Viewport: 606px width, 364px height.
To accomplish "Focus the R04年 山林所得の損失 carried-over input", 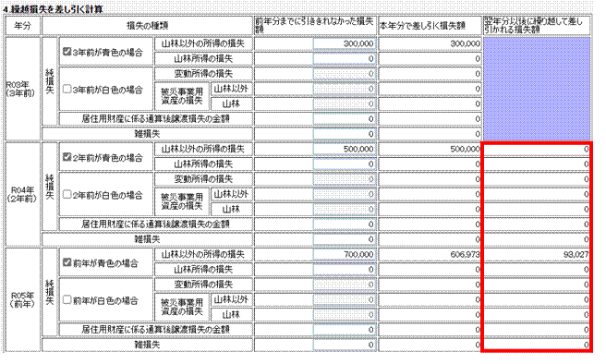I will (x=345, y=164).
